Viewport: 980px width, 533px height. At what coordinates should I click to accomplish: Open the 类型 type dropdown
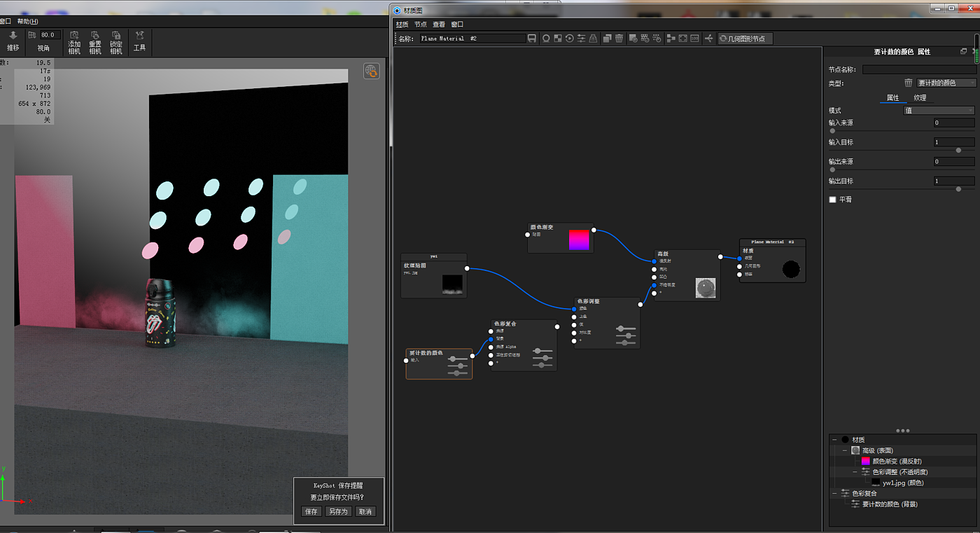click(x=946, y=83)
